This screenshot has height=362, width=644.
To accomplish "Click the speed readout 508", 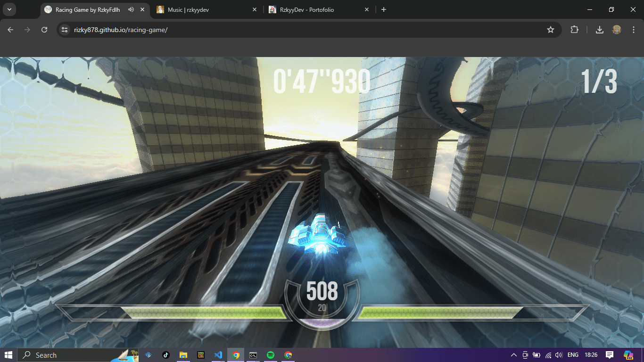I will click(322, 291).
